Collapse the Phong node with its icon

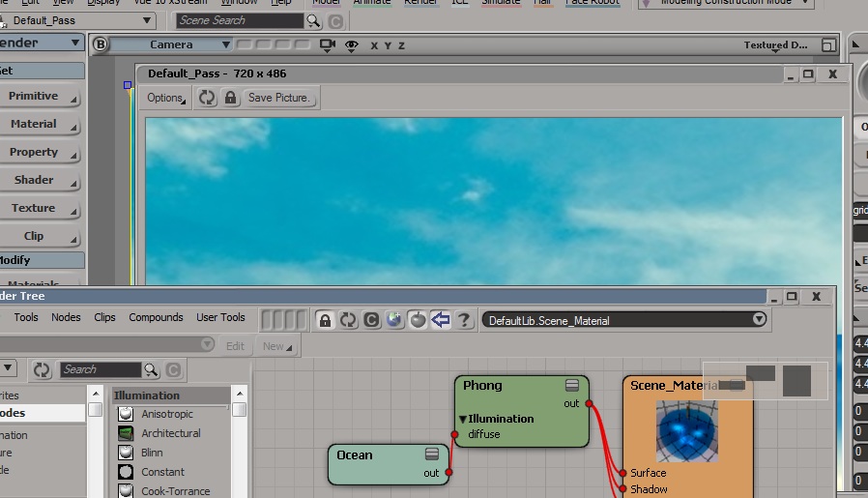click(572, 385)
